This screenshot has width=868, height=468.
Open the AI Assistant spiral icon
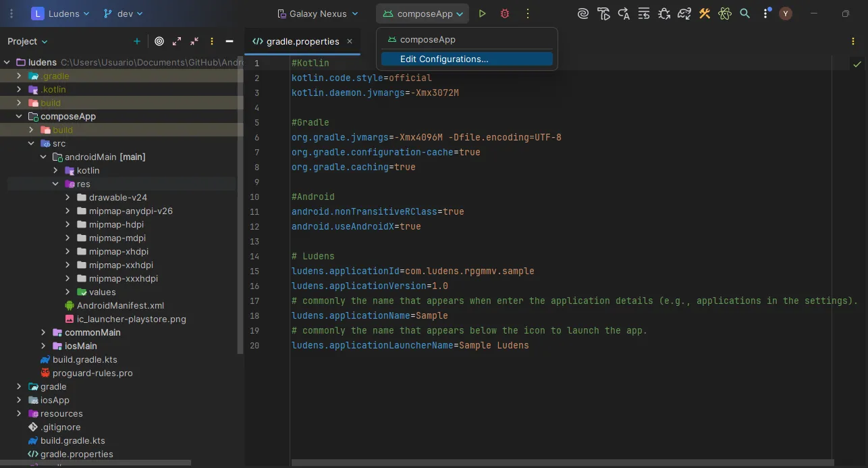[x=582, y=13]
